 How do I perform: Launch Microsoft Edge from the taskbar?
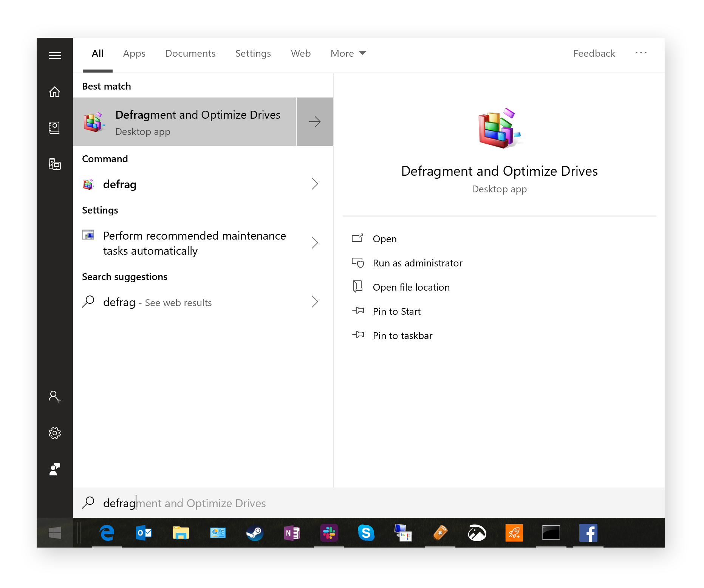pos(107,533)
